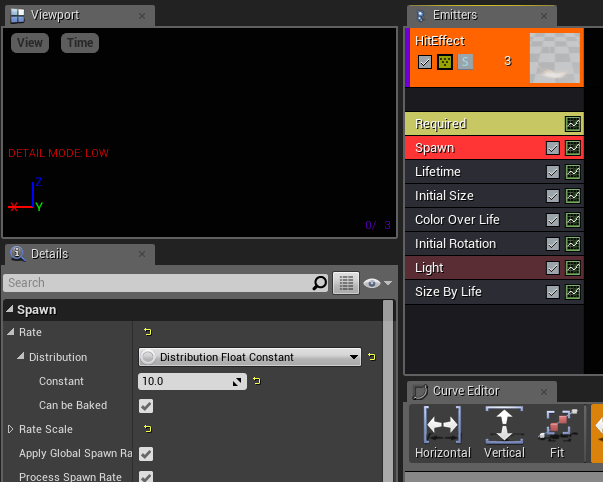Screen dimensions: 603x482
Task: Open curve graph for Light module
Action: 573,268
